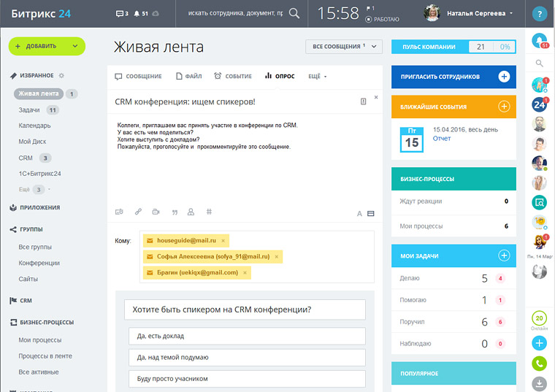This screenshot has height=392, width=555.
Task: Click the Ждут реакции row
Action: 453,201
